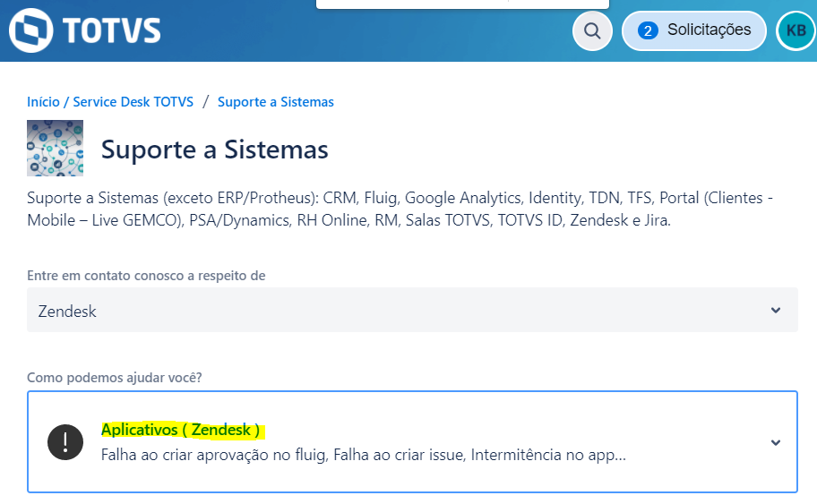Image resolution: width=817 pixels, height=504 pixels.
Task: Click the '2' badge in Solicitações
Action: tap(648, 30)
